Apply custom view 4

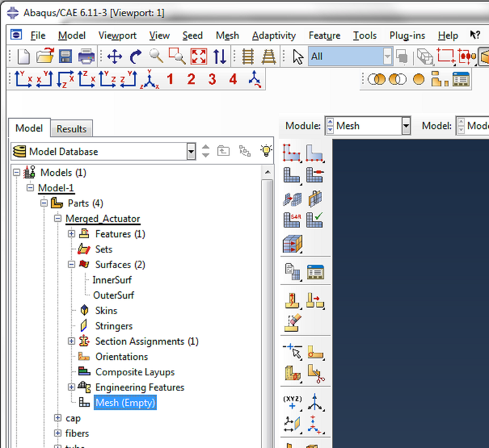tap(233, 79)
